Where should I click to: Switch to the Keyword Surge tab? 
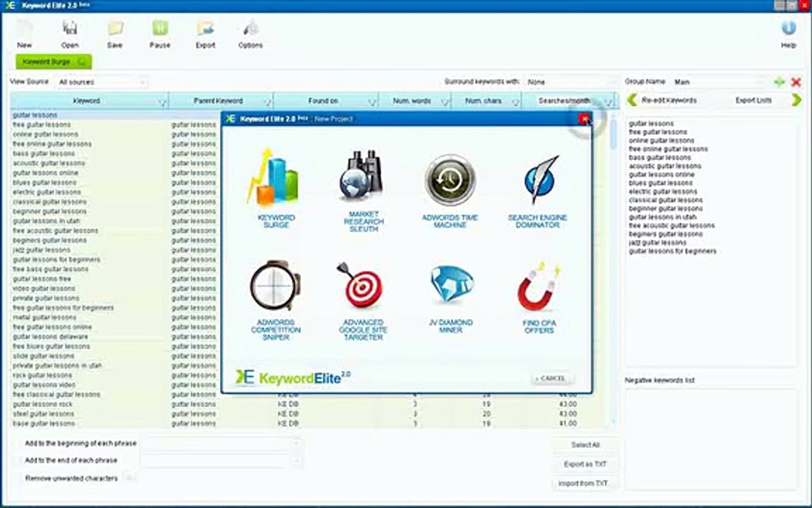tap(54, 61)
